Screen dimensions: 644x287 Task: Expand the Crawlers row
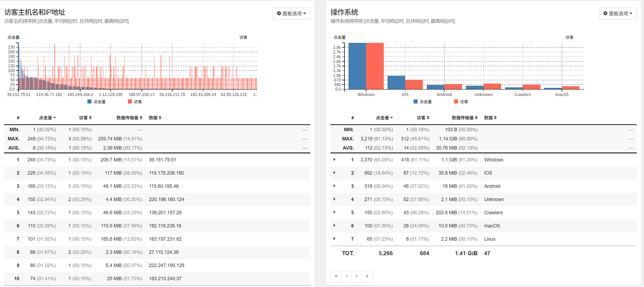(x=334, y=212)
